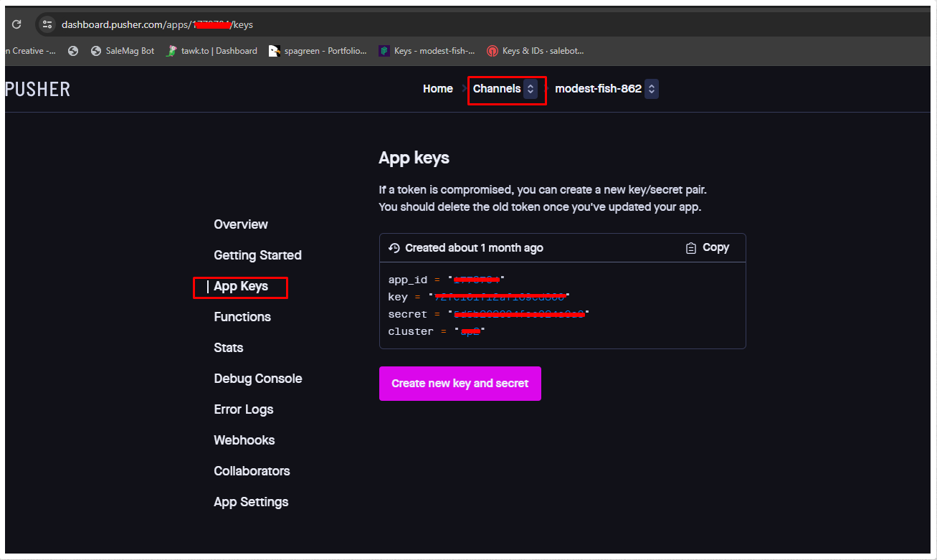Reload the page with the refresh icon
Viewport: 937px width, 560px height.
pyautogui.click(x=16, y=24)
